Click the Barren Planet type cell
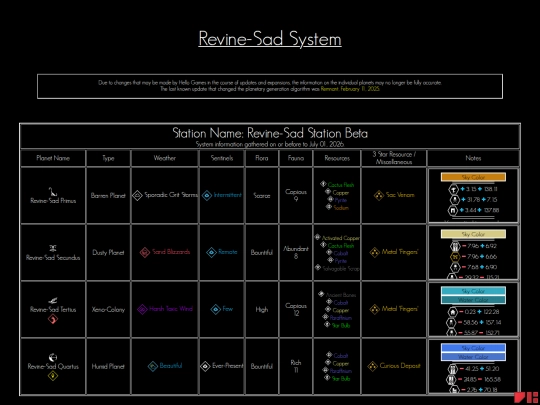540x405 pixels. [108, 196]
